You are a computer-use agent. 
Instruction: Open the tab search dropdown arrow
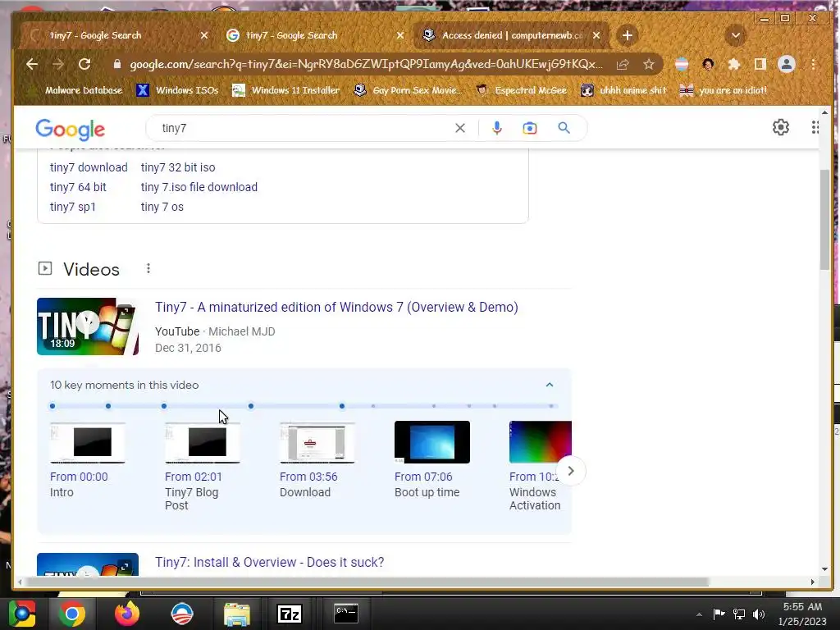coord(736,35)
